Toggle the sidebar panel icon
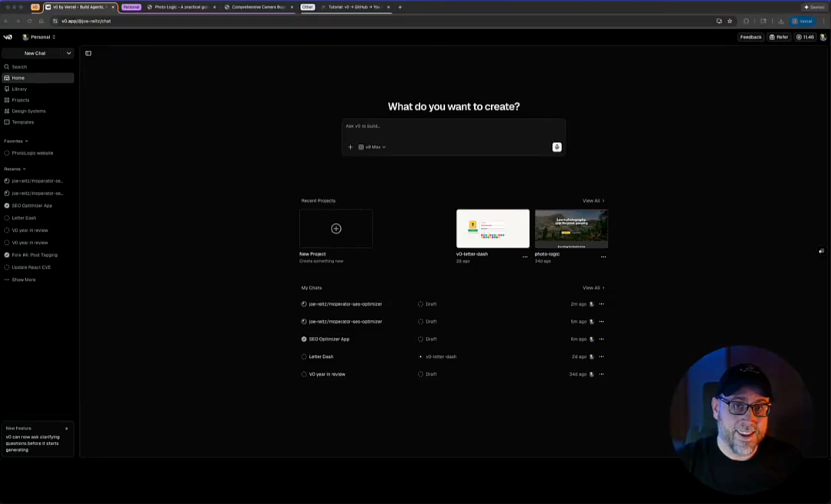This screenshot has height=504, width=831. (x=88, y=53)
